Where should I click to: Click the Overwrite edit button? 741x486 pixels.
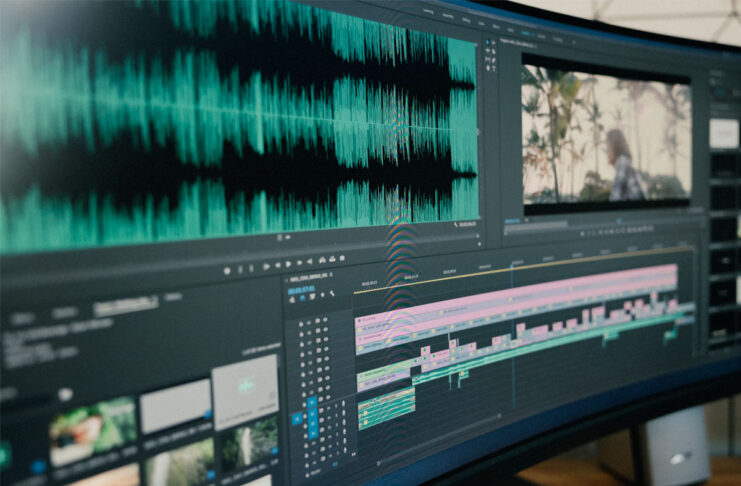332,259
